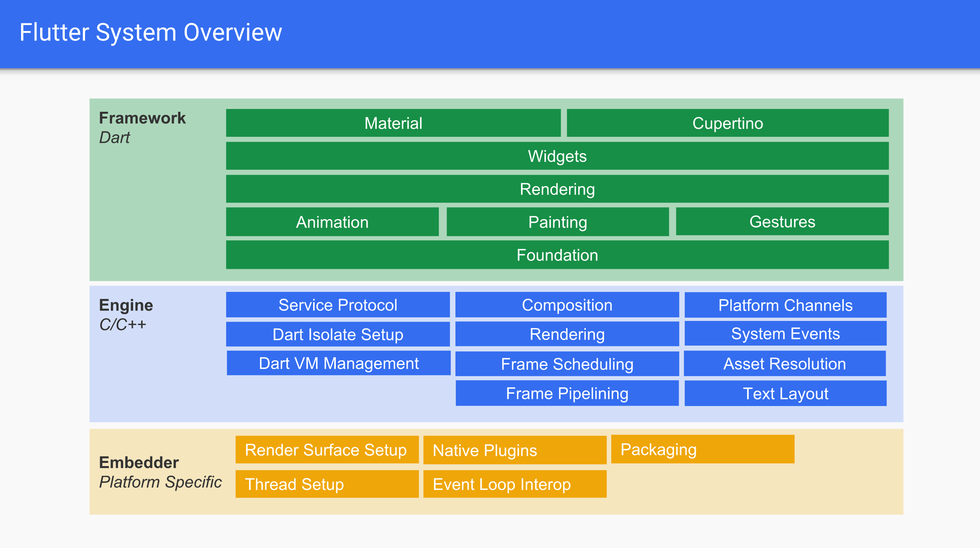Select Dart Isolate Setup box
Viewport: 980px width, 548px height.
click(338, 334)
